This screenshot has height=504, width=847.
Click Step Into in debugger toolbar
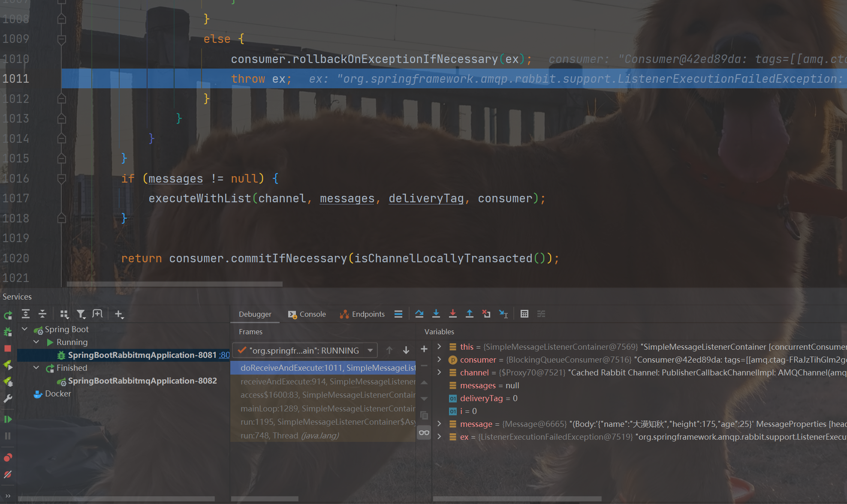436,314
